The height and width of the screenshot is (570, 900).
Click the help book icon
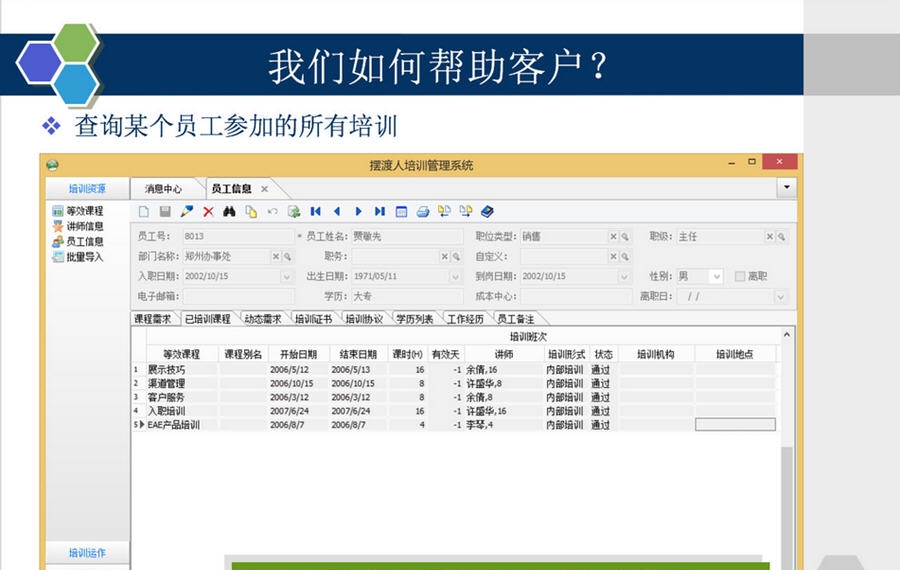pyautogui.click(x=487, y=212)
